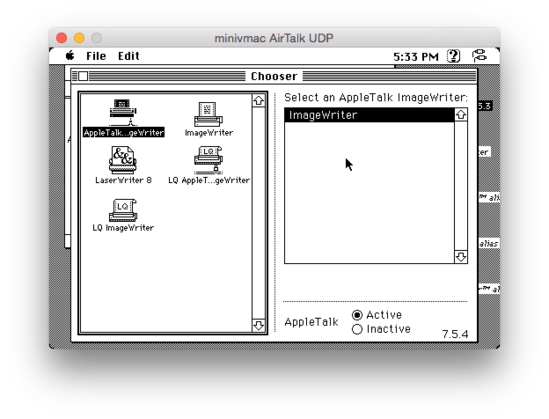Open the Application menu icon at menu bar right
The height and width of the screenshot is (419, 549).
(479, 56)
